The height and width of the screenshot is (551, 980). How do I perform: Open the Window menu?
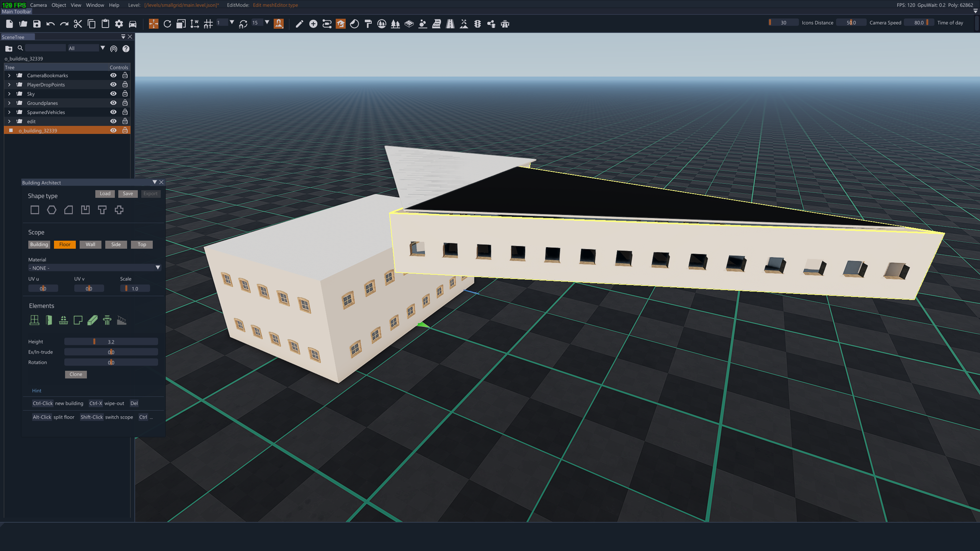tap(95, 5)
